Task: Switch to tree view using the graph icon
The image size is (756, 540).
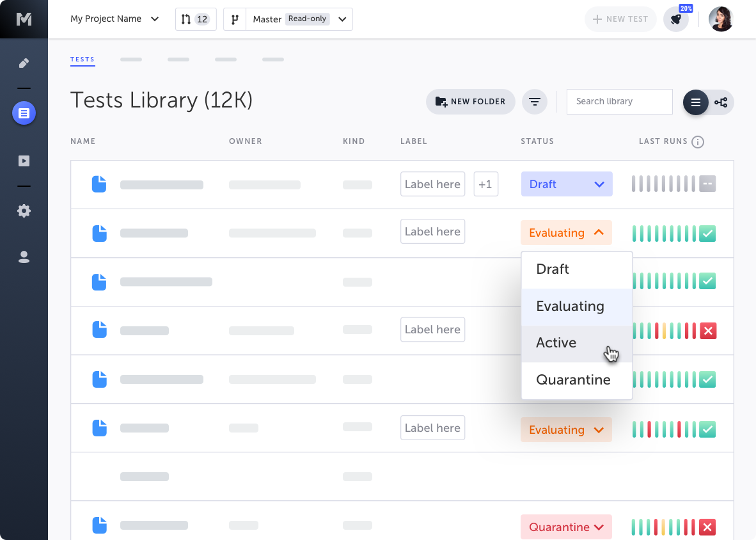Action: point(721,102)
